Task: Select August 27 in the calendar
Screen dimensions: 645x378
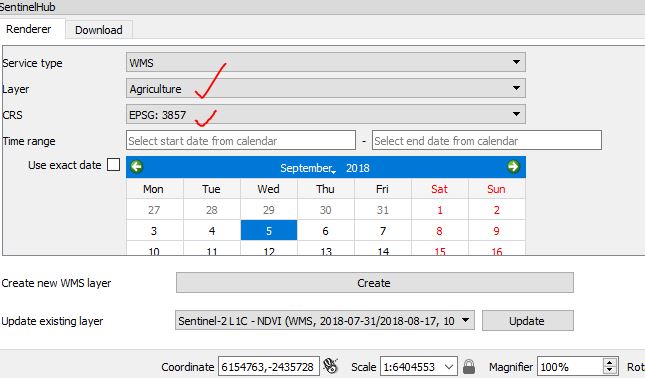Action: (154, 210)
